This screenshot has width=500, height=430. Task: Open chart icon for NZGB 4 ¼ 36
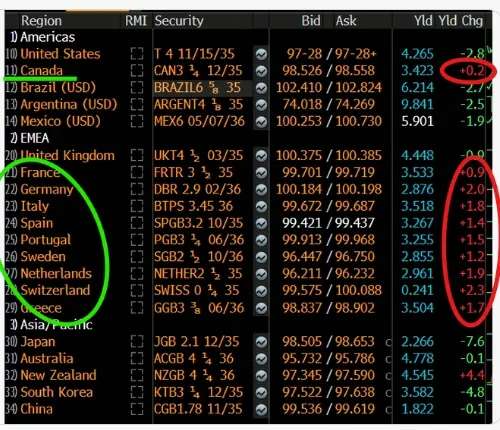point(261,376)
